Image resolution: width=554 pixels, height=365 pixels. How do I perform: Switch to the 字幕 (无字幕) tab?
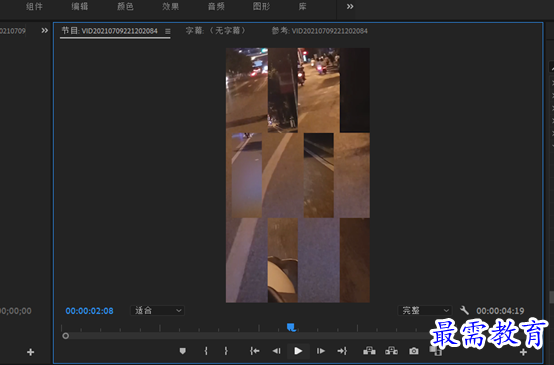[216, 31]
